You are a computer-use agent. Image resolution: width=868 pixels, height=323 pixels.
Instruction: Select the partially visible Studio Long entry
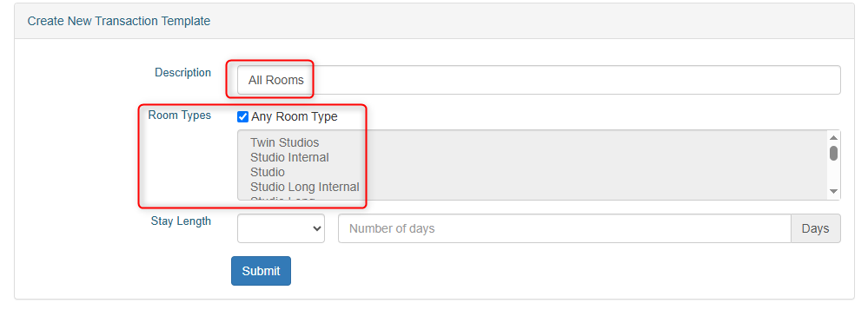click(x=282, y=198)
